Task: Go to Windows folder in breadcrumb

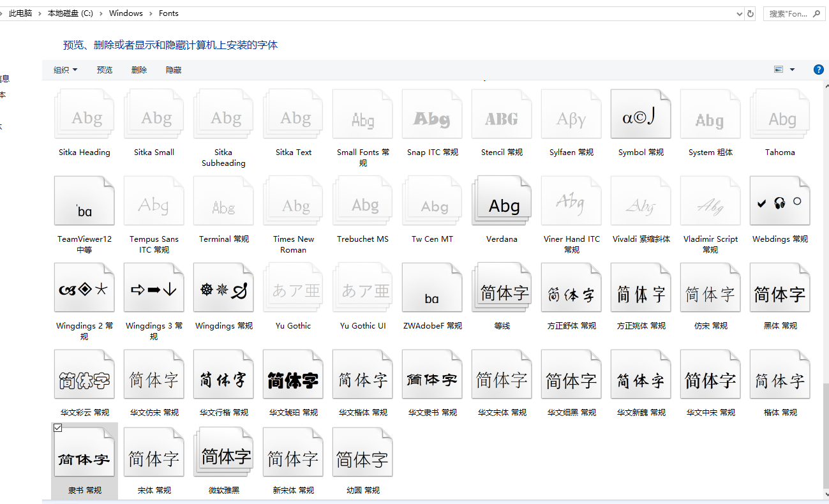Action: tap(126, 13)
